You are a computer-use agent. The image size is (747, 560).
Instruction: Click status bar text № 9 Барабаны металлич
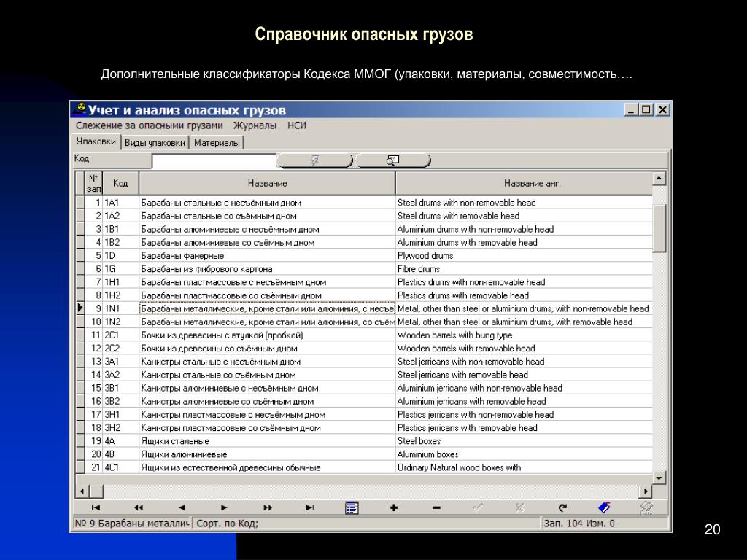132,524
